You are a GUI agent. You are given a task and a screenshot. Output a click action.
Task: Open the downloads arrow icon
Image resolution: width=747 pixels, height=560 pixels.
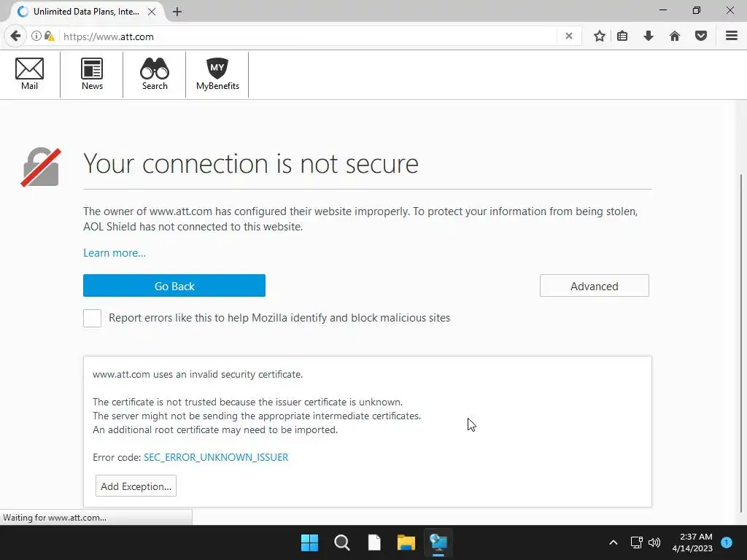pyautogui.click(x=649, y=36)
